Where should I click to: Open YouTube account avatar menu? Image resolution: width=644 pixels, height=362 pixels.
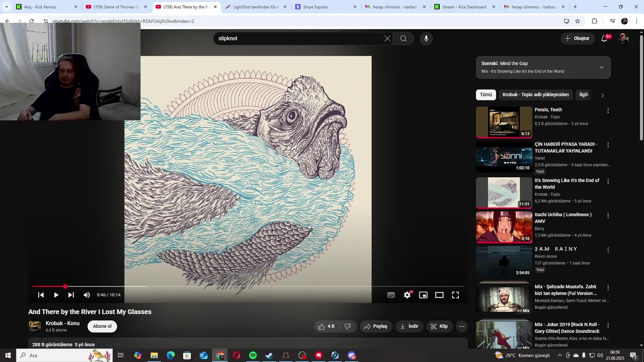[623, 38]
